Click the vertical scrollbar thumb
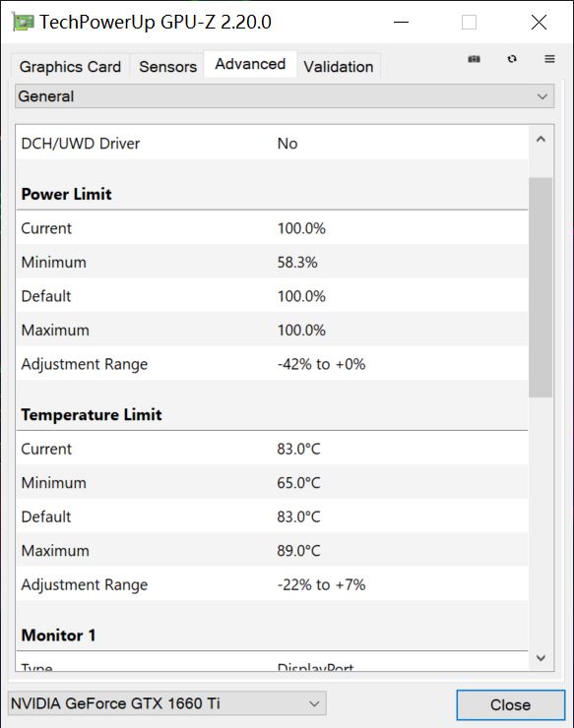 (541, 287)
